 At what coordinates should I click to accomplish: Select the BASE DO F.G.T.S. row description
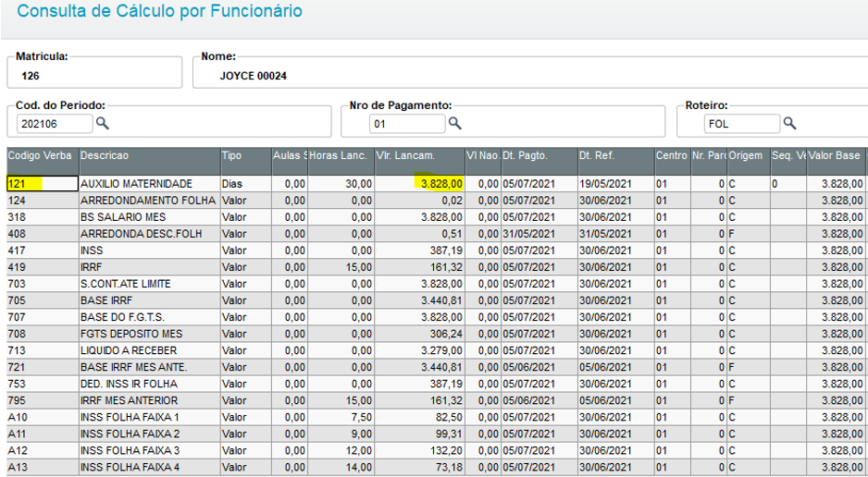tap(122, 317)
